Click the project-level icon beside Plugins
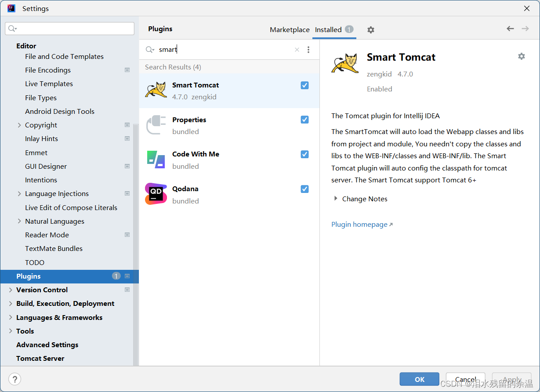 pos(127,276)
